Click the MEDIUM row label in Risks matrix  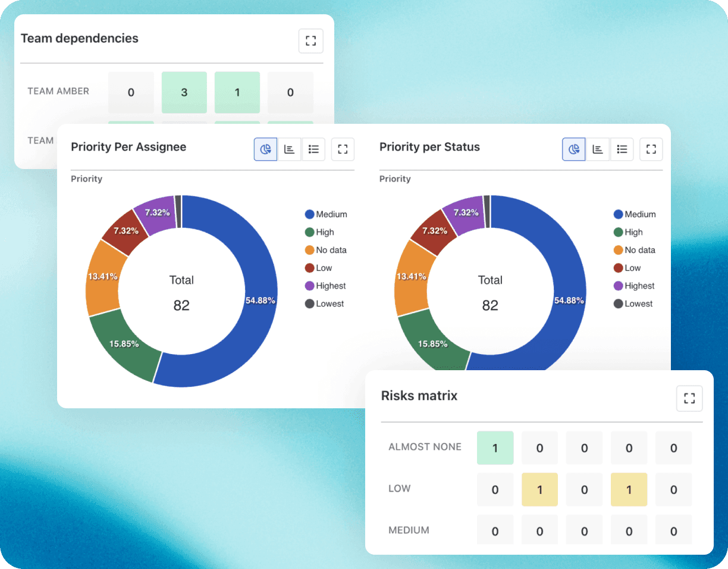tap(409, 530)
